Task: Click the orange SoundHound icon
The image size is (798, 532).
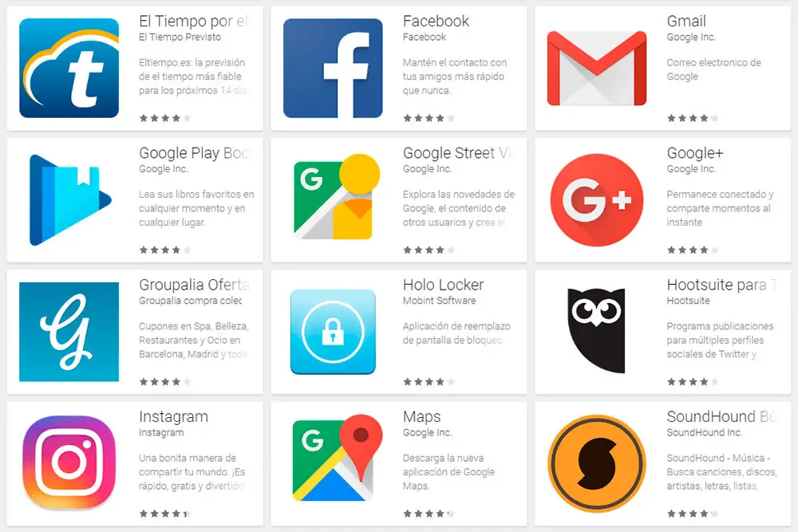Action: (x=596, y=463)
